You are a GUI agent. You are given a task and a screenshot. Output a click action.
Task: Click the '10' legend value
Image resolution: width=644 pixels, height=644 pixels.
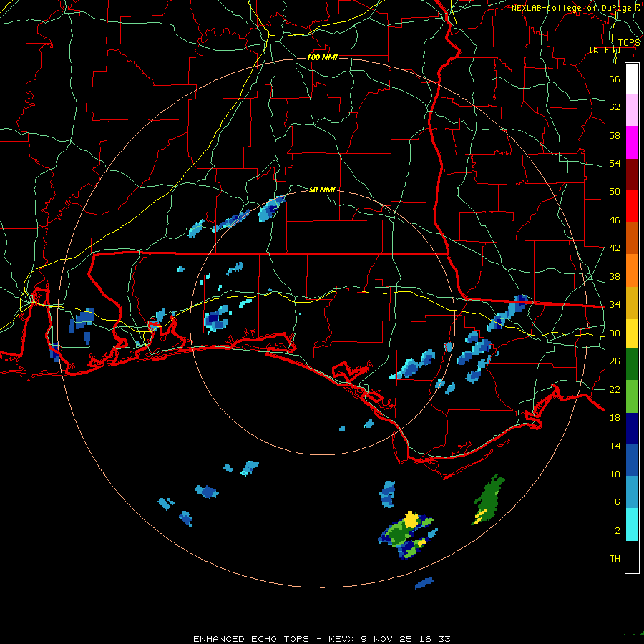point(615,474)
